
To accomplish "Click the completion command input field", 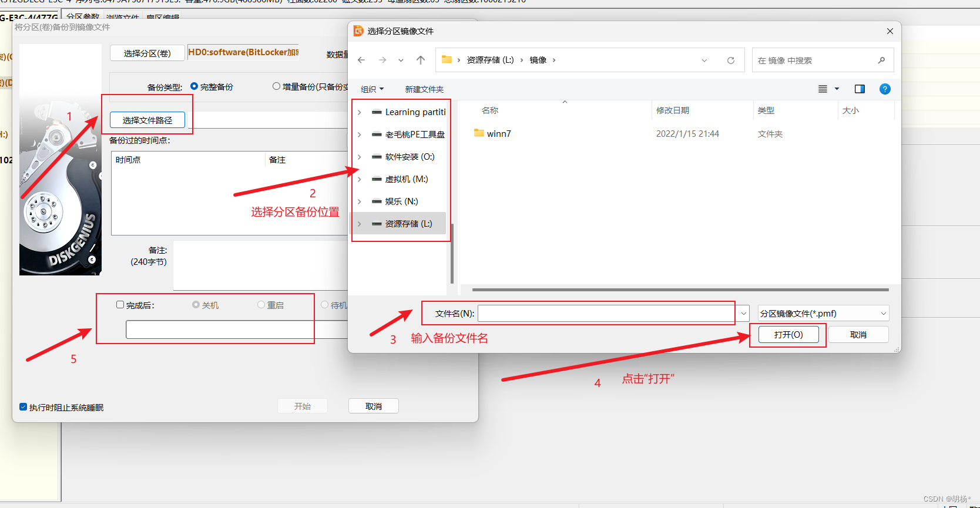I will [238, 329].
